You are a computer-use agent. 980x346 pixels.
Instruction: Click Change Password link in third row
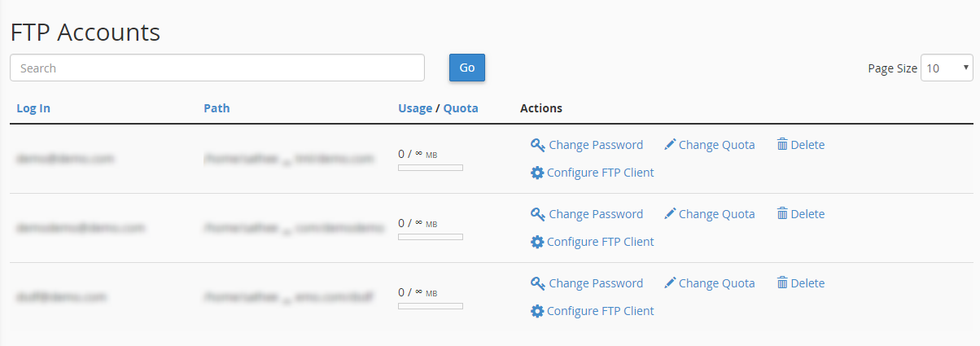click(596, 283)
